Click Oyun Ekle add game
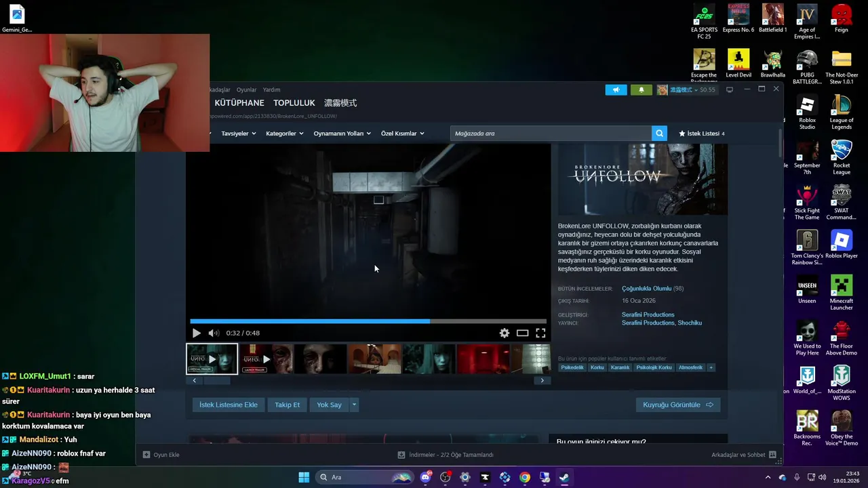This screenshot has height=488, width=868. 161,455
